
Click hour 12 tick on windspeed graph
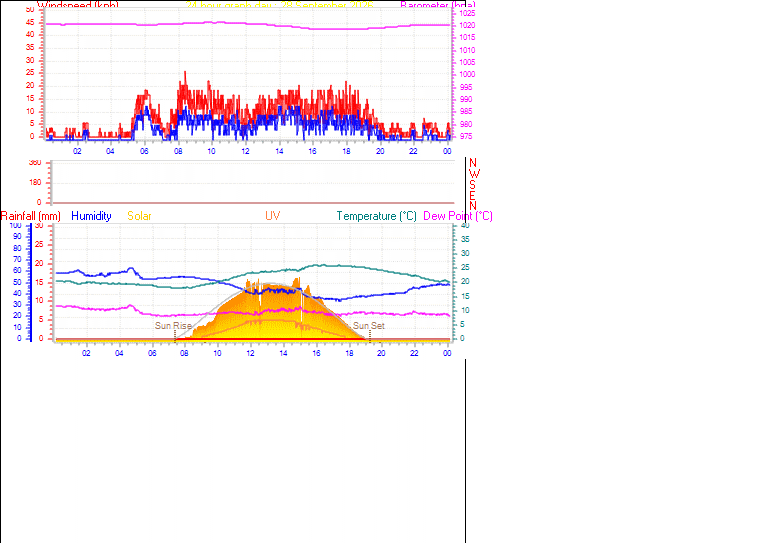coord(245,151)
